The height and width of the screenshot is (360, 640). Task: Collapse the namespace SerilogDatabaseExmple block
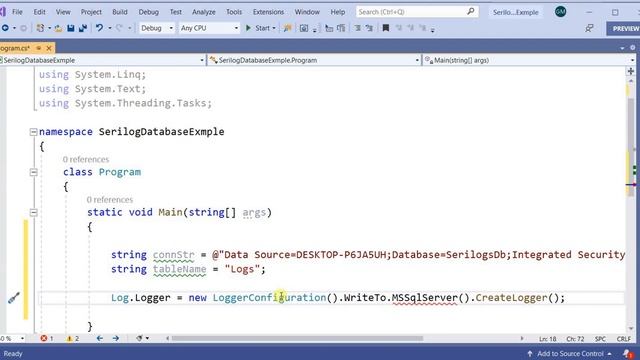(33, 132)
